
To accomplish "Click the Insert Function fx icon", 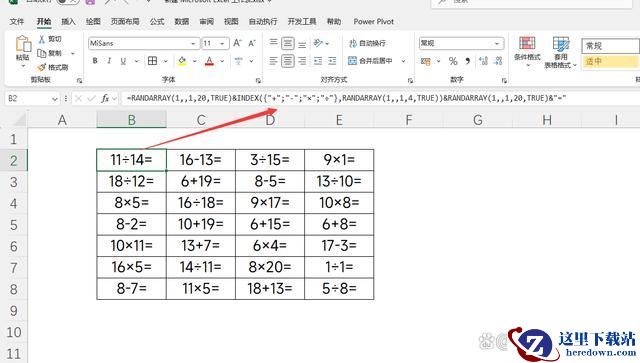I will pyautogui.click(x=105, y=98).
